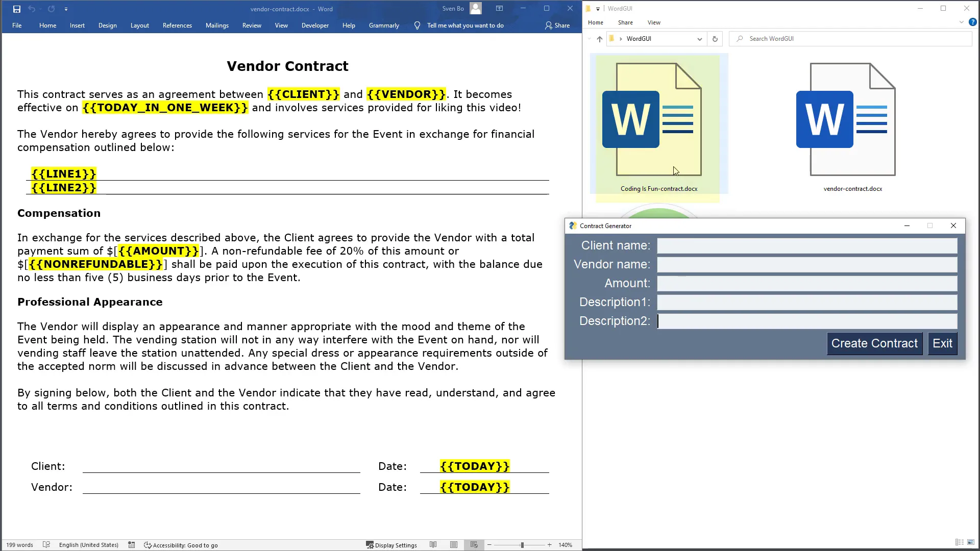The height and width of the screenshot is (551, 980).
Task: Click the Undo icon in Word
Action: 32,9
